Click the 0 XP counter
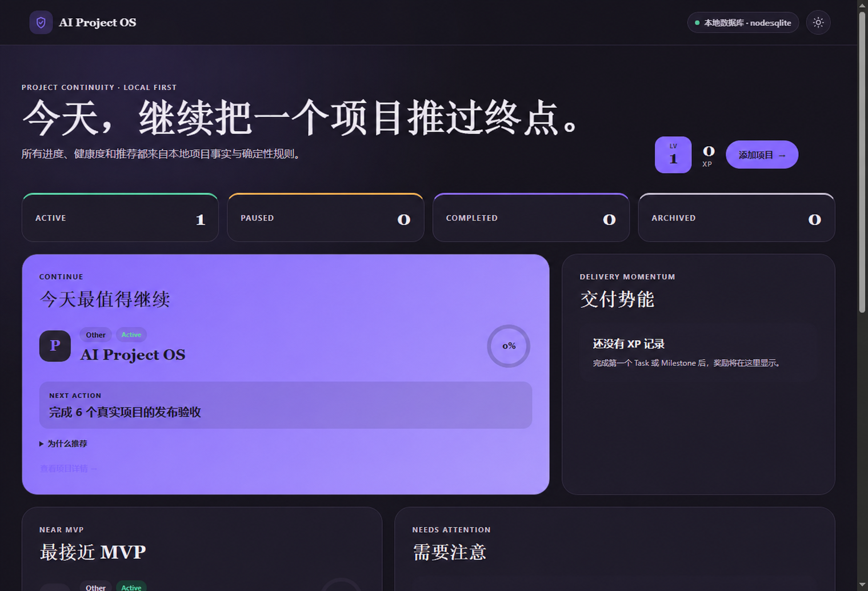868x591 pixels. tap(709, 155)
